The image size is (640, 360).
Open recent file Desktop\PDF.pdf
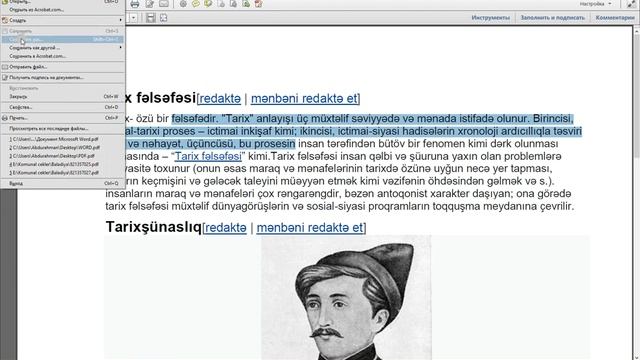(62, 156)
